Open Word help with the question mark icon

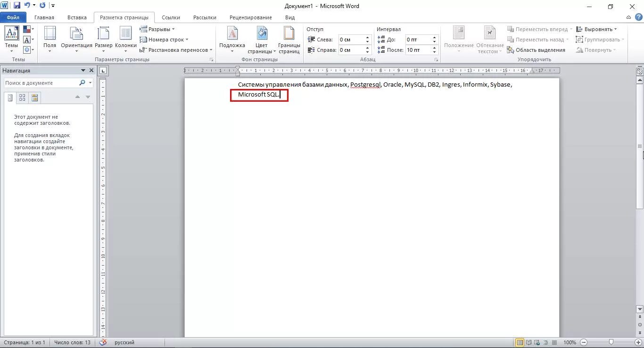click(x=639, y=17)
